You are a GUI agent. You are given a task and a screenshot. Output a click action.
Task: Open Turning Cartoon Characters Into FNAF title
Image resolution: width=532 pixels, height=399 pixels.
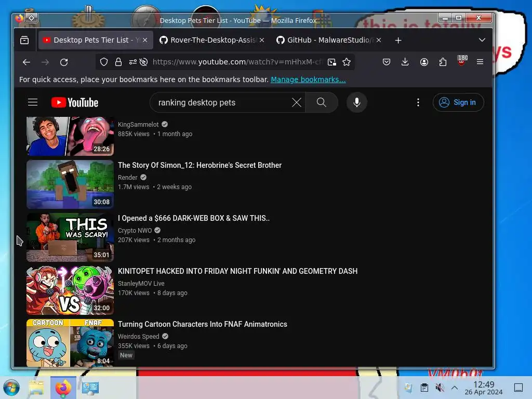(x=203, y=324)
